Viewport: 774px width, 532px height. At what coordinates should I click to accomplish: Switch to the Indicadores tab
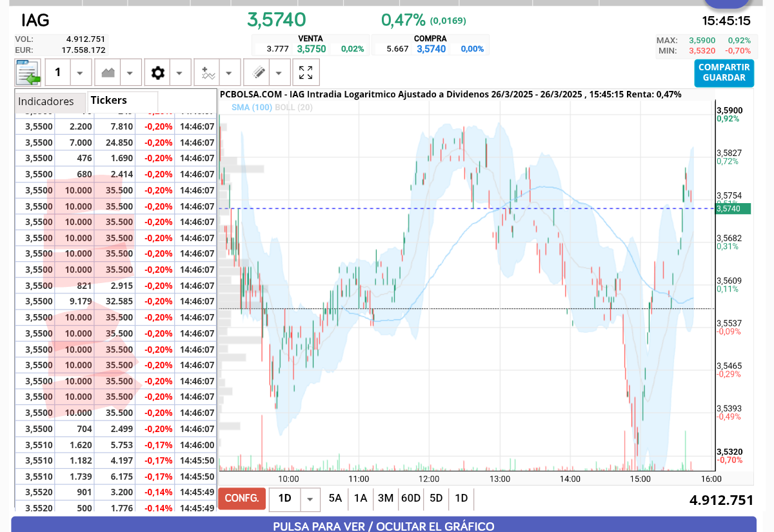point(46,101)
